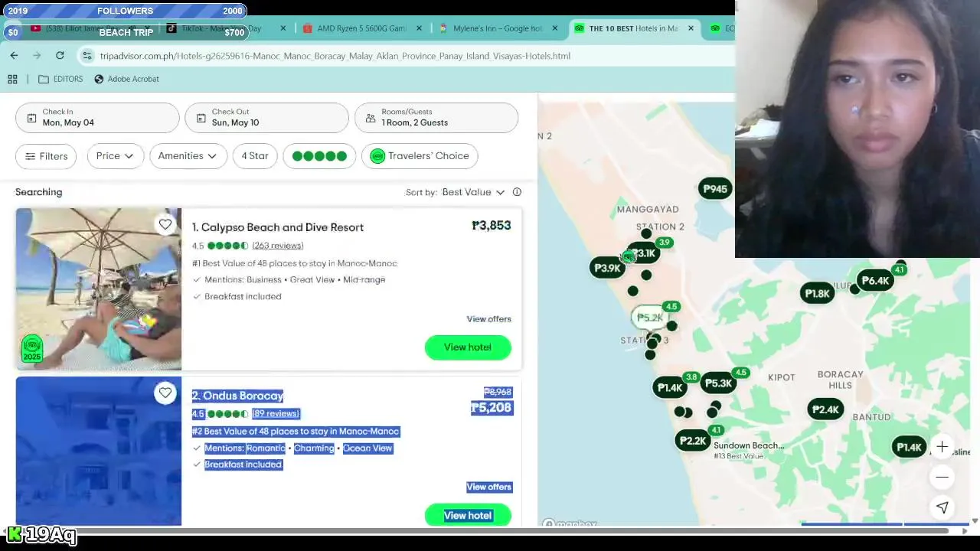
Task: Select the ₱5.3K map price marker
Action: click(x=718, y=383)
